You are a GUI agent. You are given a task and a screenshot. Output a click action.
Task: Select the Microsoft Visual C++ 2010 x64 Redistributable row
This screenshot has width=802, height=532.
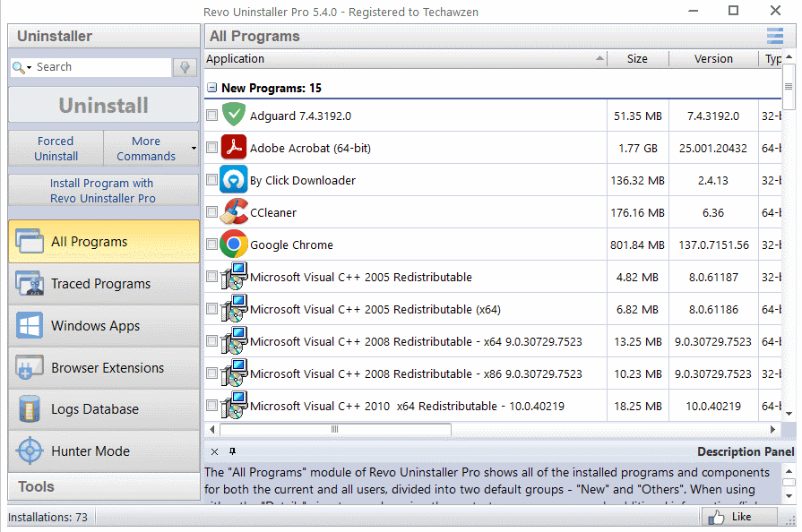[493, 406]
